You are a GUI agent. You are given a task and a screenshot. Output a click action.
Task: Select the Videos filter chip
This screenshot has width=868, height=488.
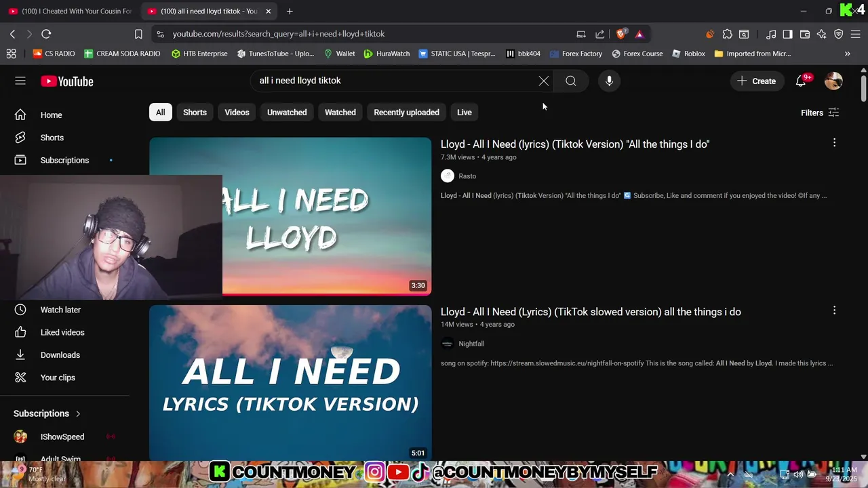click(x=237, y=113)
